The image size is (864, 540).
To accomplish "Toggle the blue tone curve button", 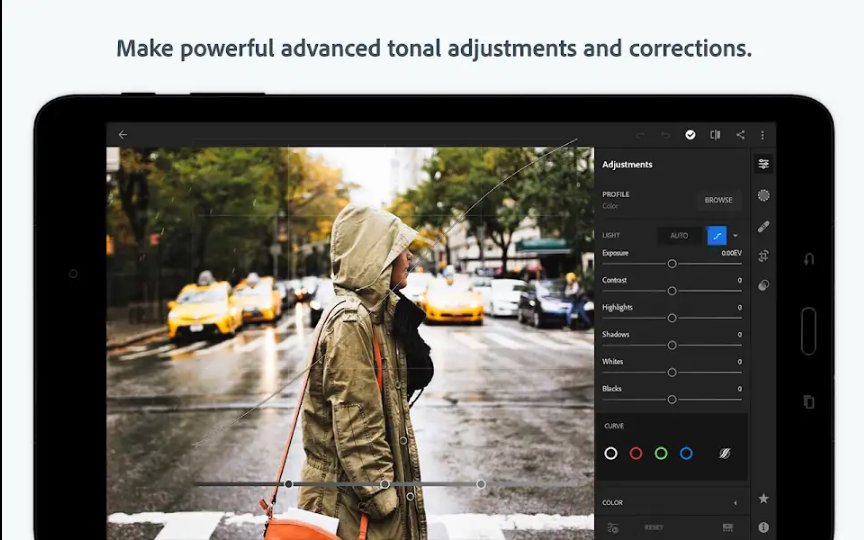I will 717,236.
